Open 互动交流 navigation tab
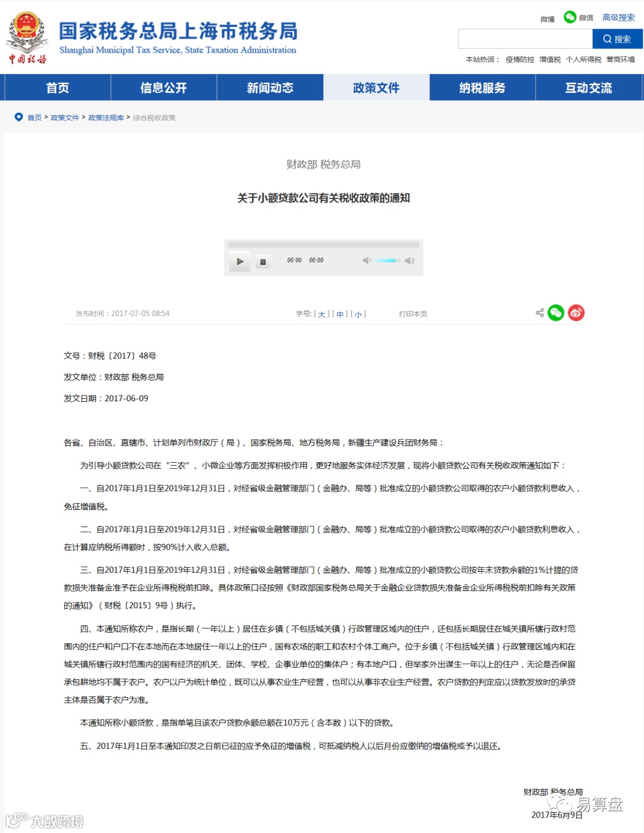Screen dimensions: 644x833 [x=589, y=88]
